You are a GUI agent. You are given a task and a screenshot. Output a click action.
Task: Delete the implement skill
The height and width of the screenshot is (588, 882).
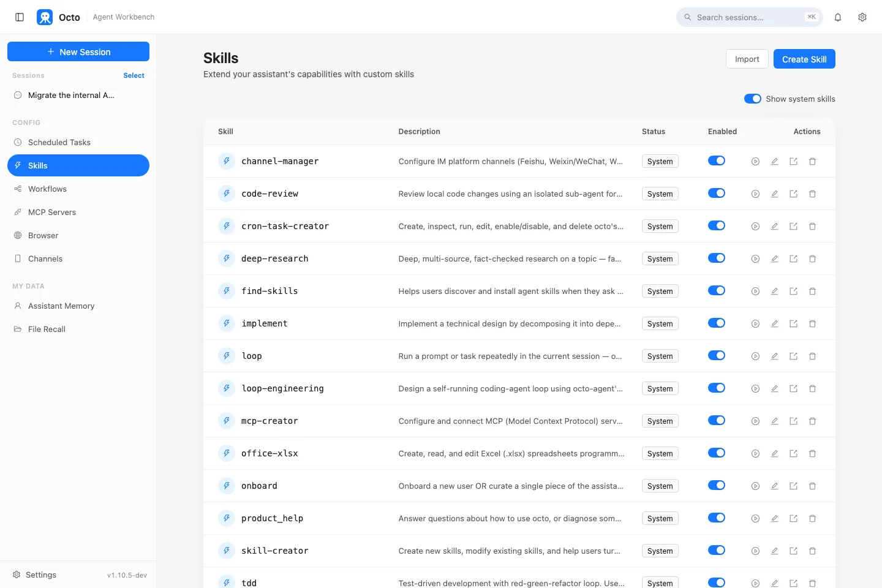pyautogui.click(x=812, y=324)
